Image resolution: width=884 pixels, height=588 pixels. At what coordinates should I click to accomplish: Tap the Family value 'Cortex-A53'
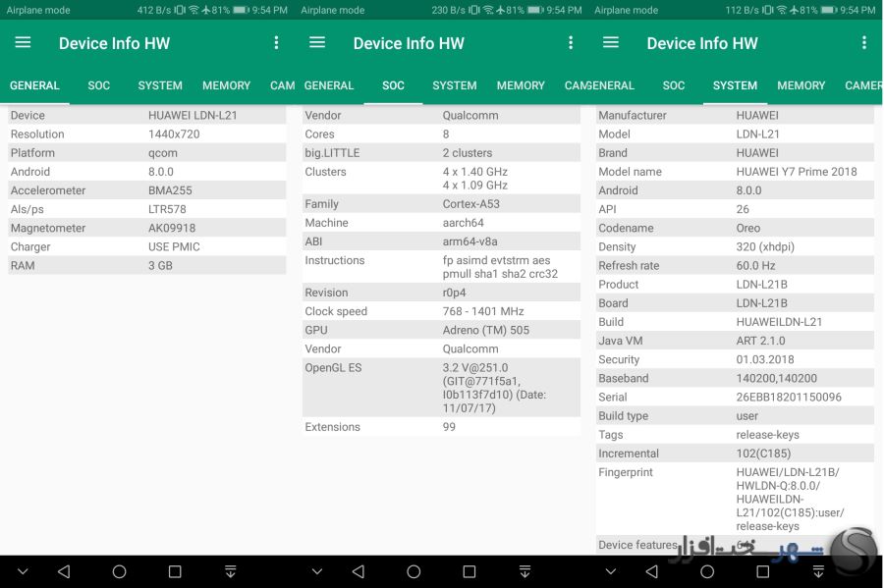click(470, 204)
